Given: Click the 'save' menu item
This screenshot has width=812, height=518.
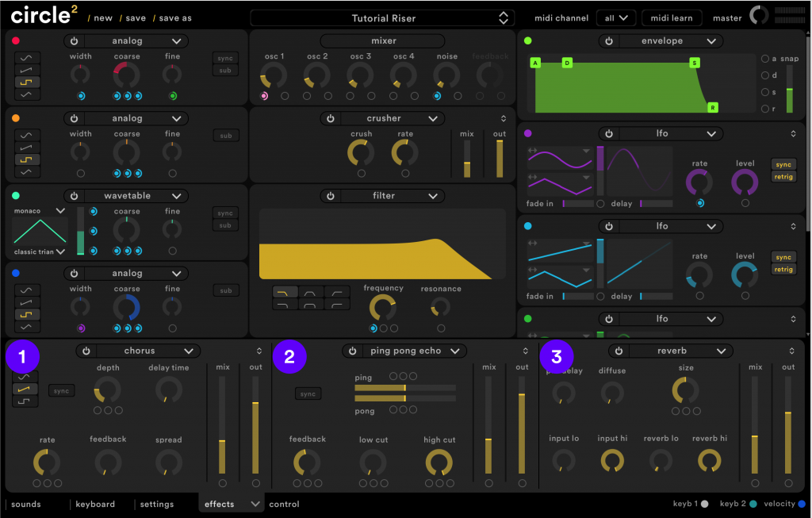Looking at the screenshot, I should (136, 18).
